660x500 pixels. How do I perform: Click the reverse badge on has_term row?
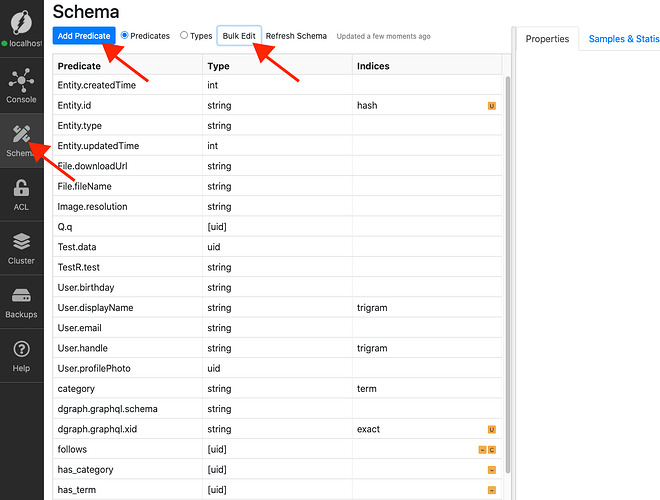(492, 490)
